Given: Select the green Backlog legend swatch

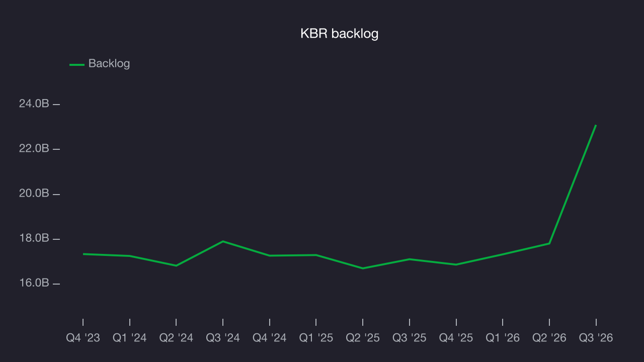Looking at the screenshot, I should [77, 64].
